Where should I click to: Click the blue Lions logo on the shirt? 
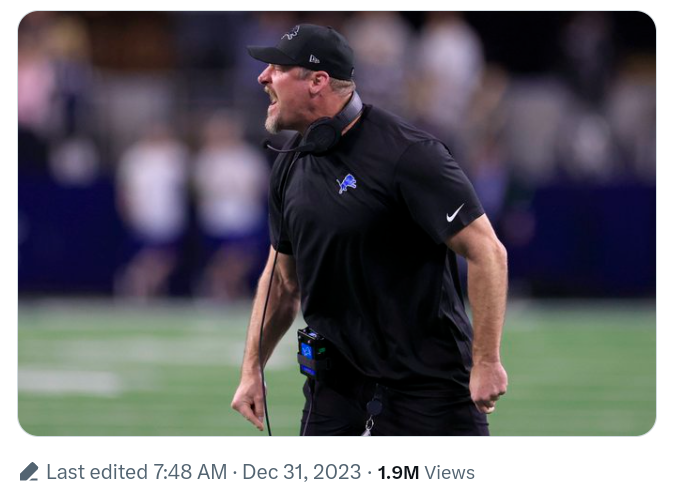pyautogui.click(x=347, y=184)
